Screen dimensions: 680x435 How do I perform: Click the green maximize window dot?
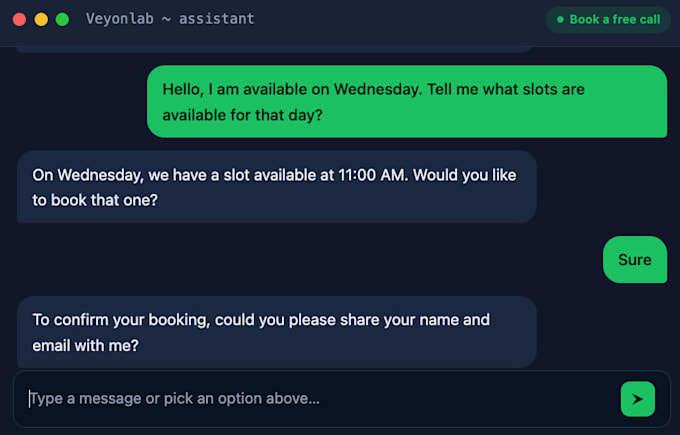pos(62,20)
